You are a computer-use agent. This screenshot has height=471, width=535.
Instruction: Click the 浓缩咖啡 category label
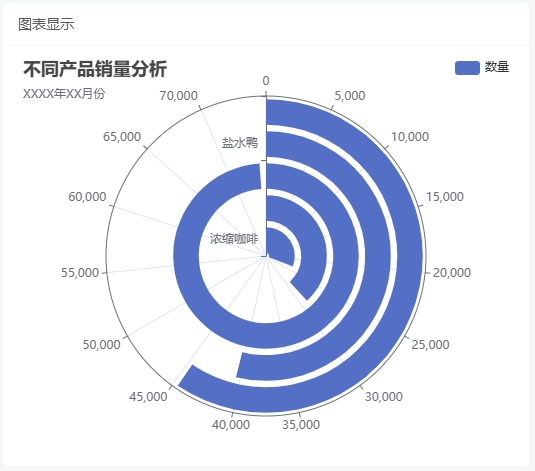[234, 239]
